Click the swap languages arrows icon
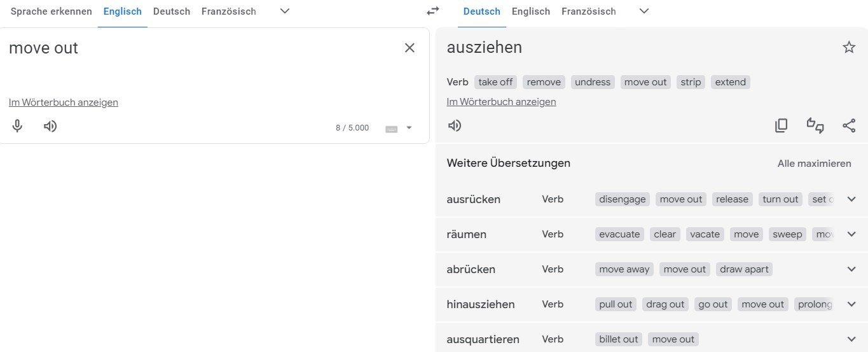 [433, 11]
